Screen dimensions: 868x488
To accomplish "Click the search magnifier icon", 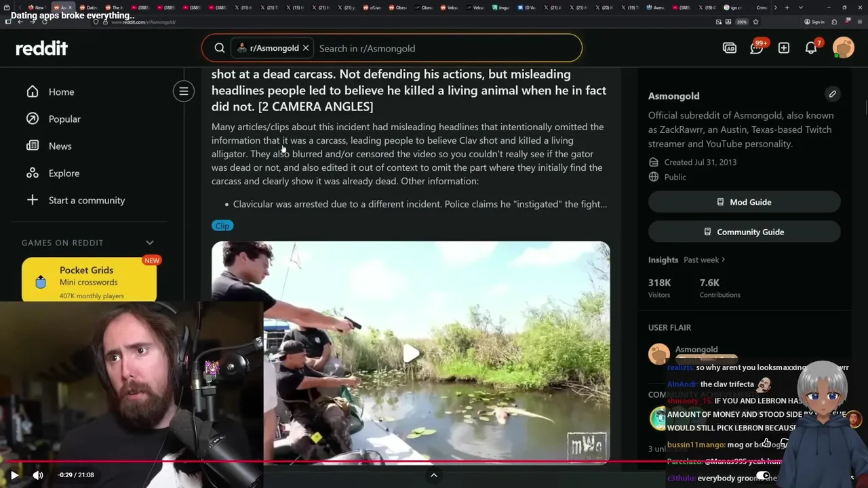I will point(220,48).
